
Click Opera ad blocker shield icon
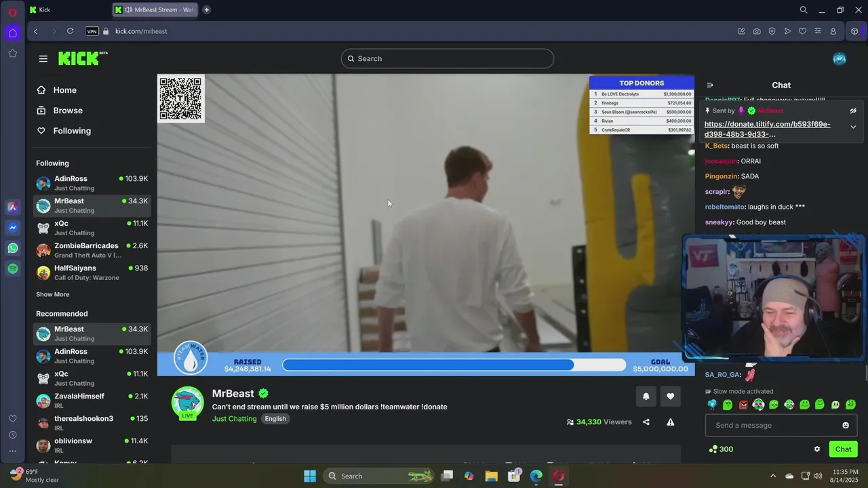click(772, 31)
